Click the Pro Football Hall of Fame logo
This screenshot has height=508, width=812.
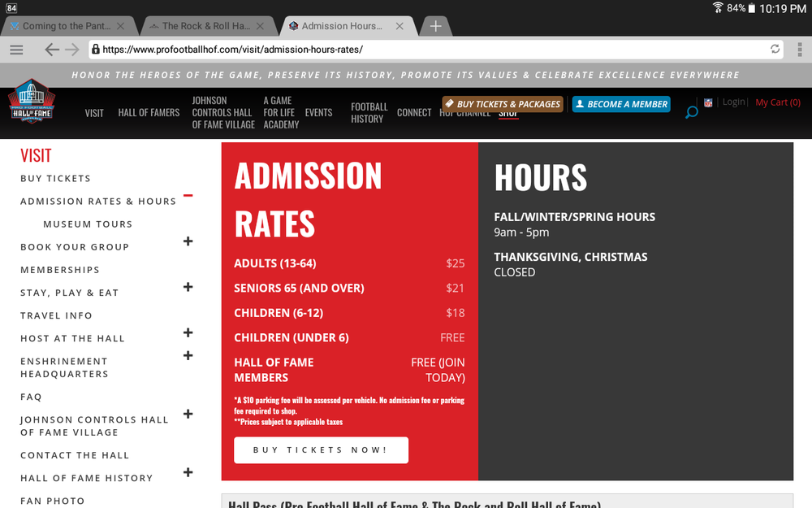pyautogui.click(x=32, y=102)
